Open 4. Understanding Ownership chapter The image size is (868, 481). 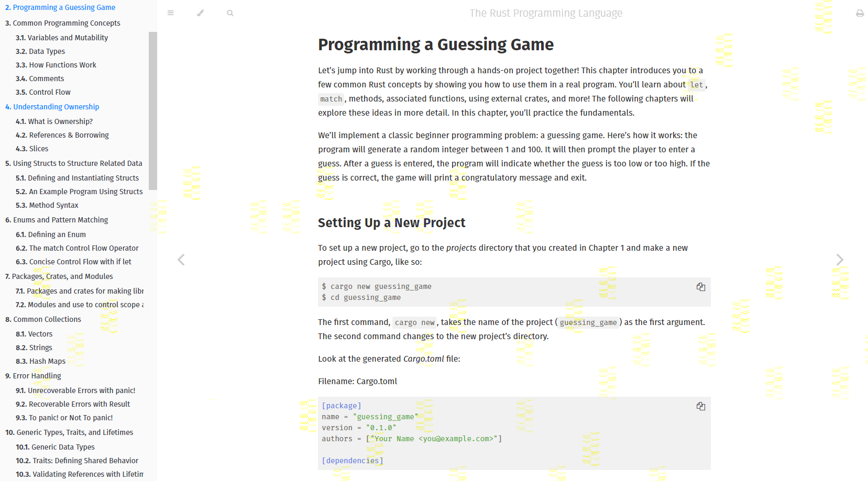[52, 107]
